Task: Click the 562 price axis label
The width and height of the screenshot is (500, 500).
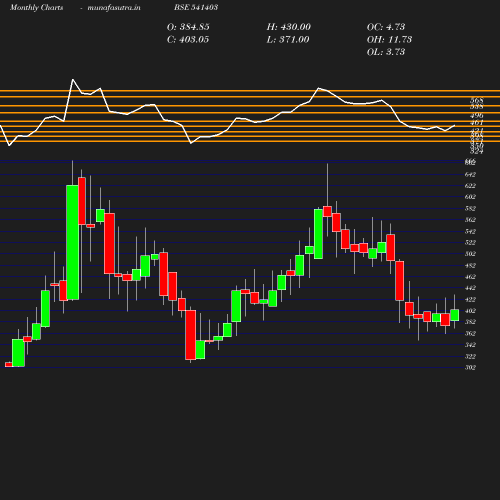Action: click(470, 220)
